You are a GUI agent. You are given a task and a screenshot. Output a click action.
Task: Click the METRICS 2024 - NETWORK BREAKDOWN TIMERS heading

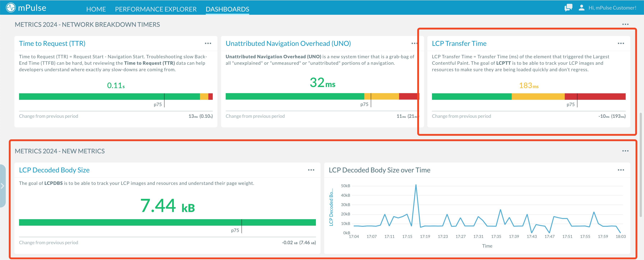[87, 24]
